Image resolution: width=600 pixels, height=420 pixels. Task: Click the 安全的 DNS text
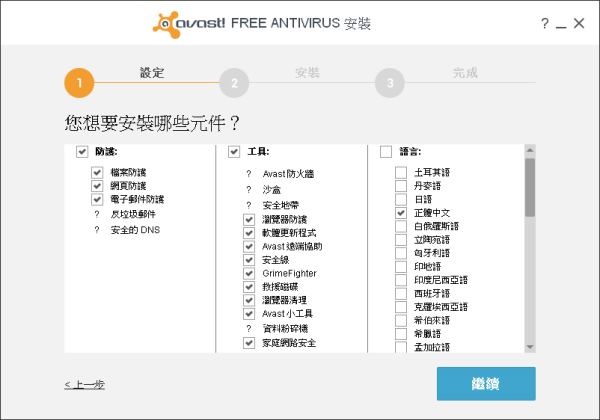tap(135, 230)
